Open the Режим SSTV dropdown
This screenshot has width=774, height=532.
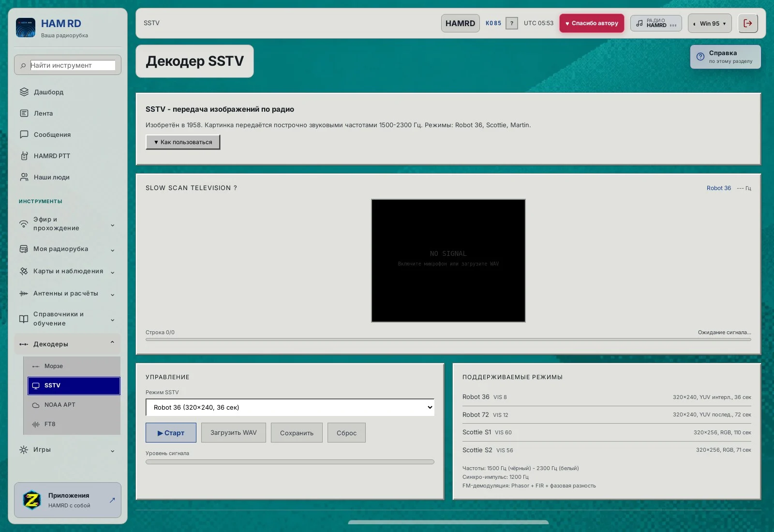290,407
